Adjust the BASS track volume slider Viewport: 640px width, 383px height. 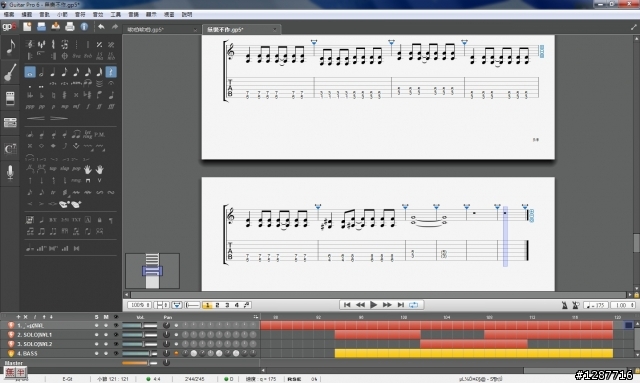tap(140, 354)
